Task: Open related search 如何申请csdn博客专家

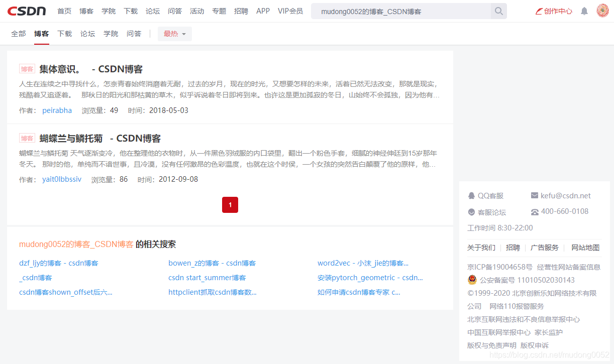Action: coord(359,292)
